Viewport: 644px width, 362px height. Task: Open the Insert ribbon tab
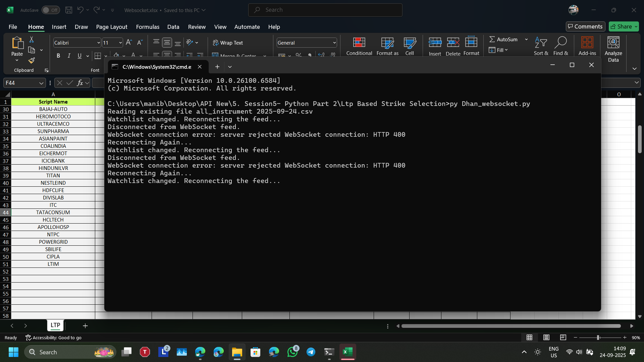tap(59, 27)
